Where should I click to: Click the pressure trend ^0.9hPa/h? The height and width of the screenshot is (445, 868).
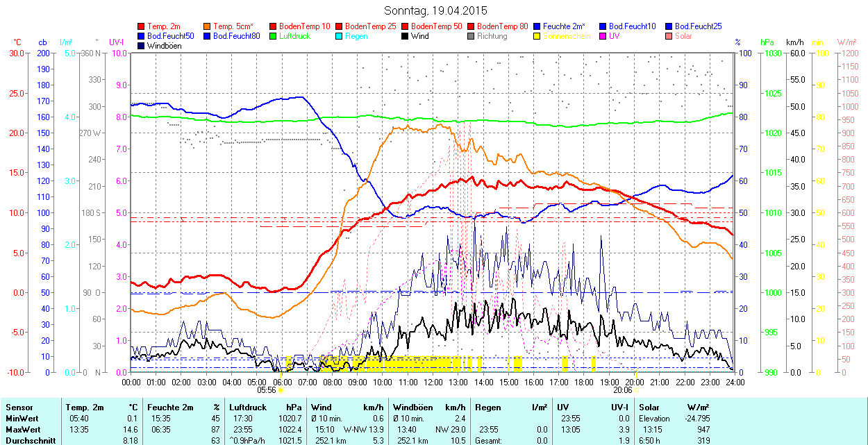click(x=247, y=441)
